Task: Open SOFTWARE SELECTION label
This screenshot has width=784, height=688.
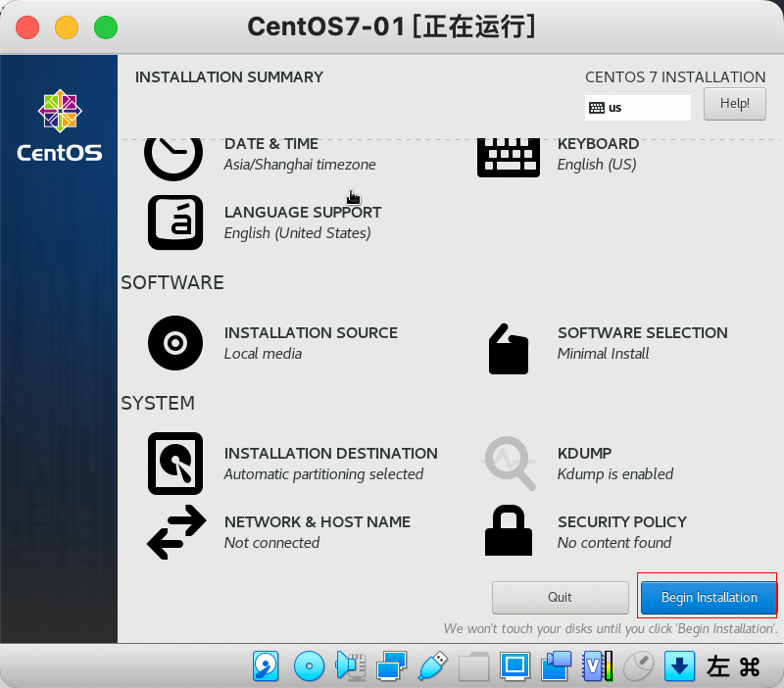Action: [643, 332]
